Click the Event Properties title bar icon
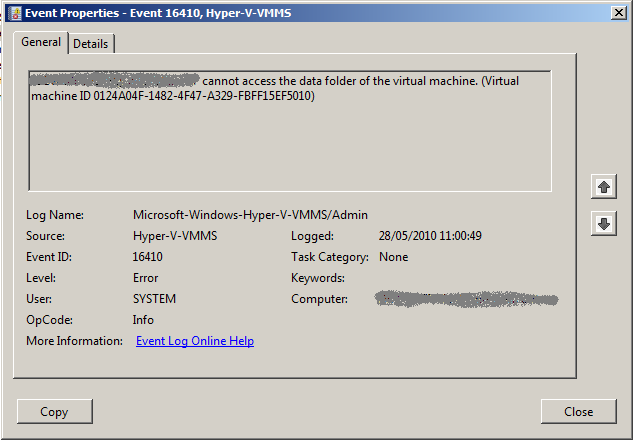The height and width of the screenshot is (440, 633). pyautogui.click(x=12, y=12)
